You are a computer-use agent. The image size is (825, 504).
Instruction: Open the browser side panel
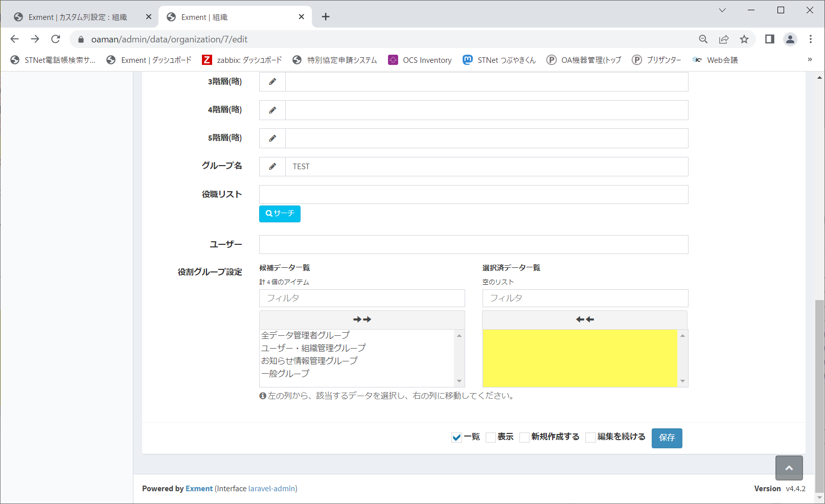coord(769,39)
